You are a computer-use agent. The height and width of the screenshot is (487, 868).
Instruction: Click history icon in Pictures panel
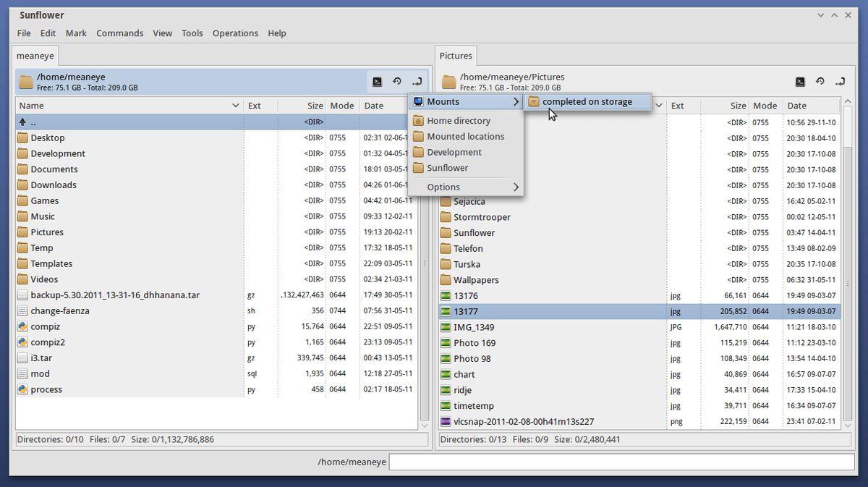[820, 82]
